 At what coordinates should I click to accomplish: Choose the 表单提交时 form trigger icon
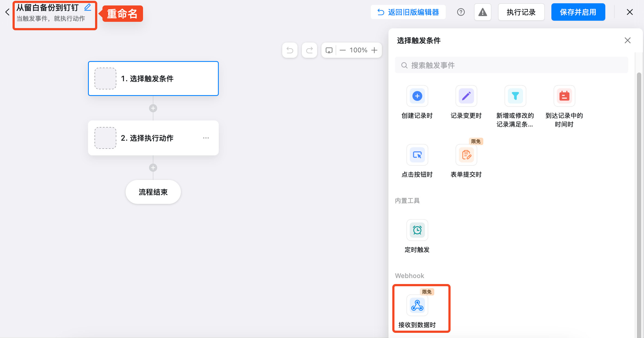click(466, 155)
